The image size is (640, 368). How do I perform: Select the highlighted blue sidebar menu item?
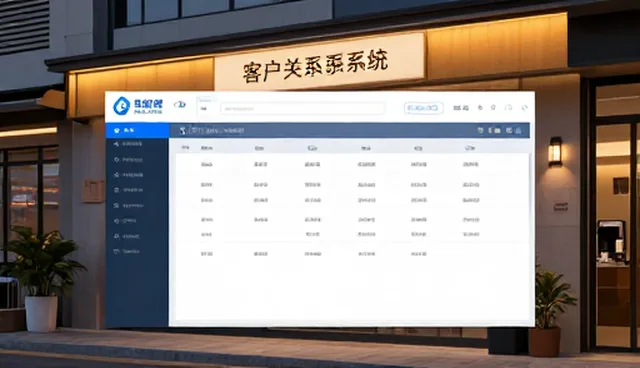[137, 130]
